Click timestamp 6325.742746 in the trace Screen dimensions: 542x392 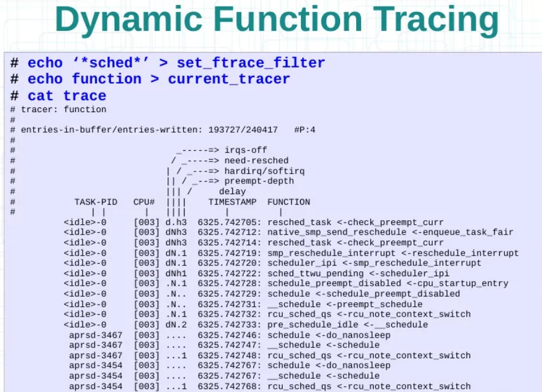coord(230,335)
